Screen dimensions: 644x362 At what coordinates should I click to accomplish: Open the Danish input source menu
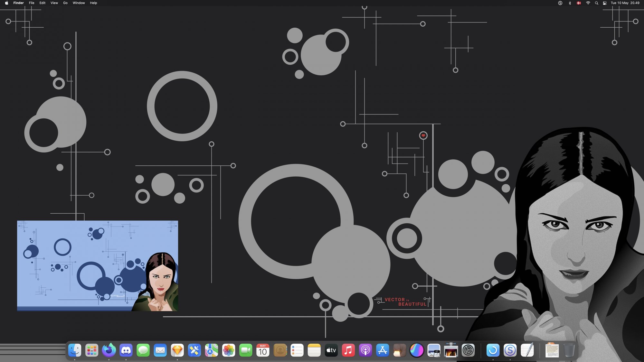pos(579,3)
